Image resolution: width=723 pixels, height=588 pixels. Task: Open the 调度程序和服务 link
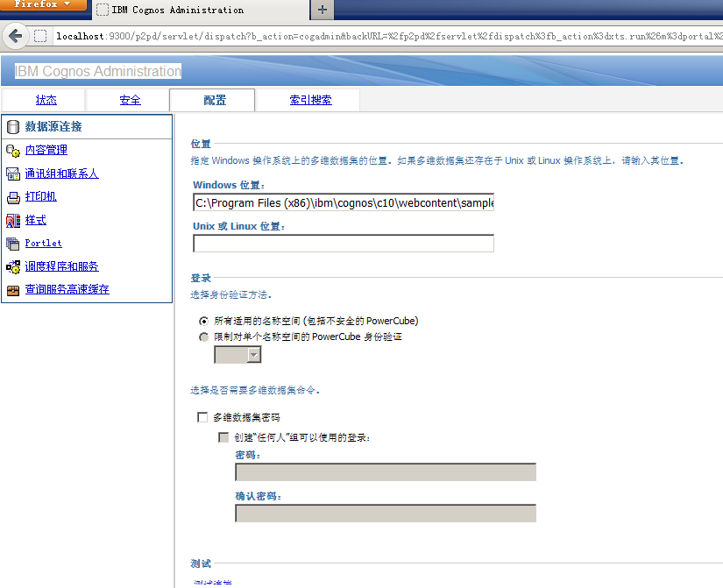tap(61, 266)
